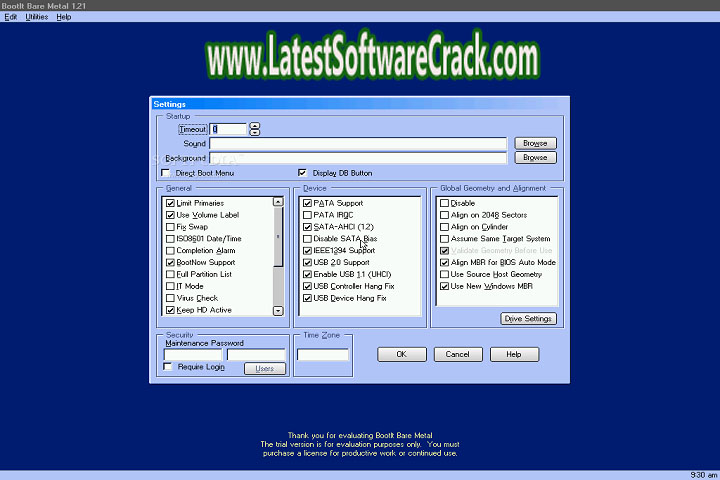This screenshot has height=480, width=720.
Task: Toggle Use New Windows MBR
Action: pos(444,286)
